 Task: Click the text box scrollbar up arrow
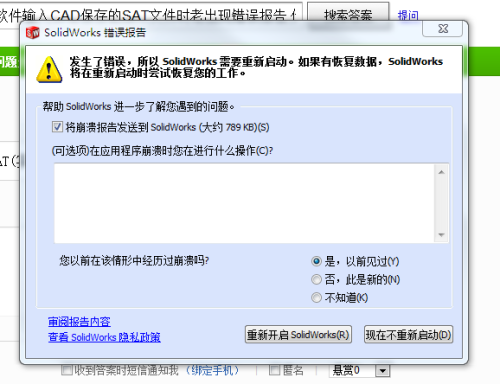[442, 172]
